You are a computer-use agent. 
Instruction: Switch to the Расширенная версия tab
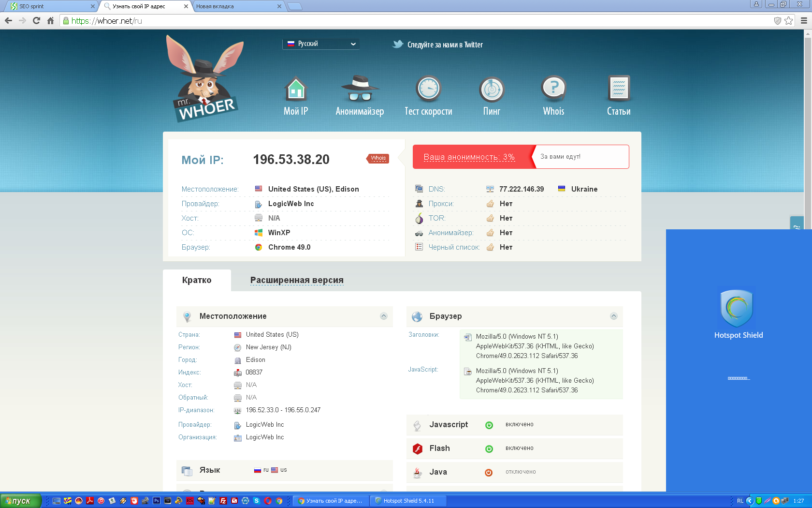297,280
